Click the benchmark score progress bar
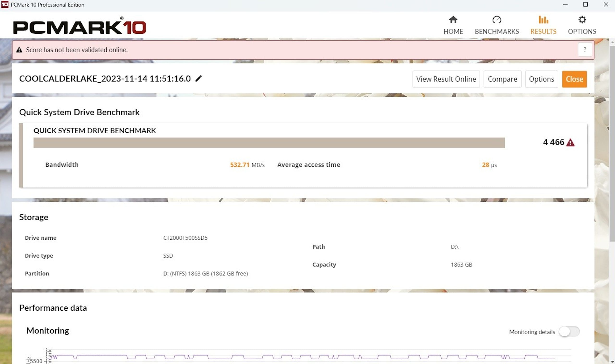The image size is (615, 364). (x=269, y=143)
